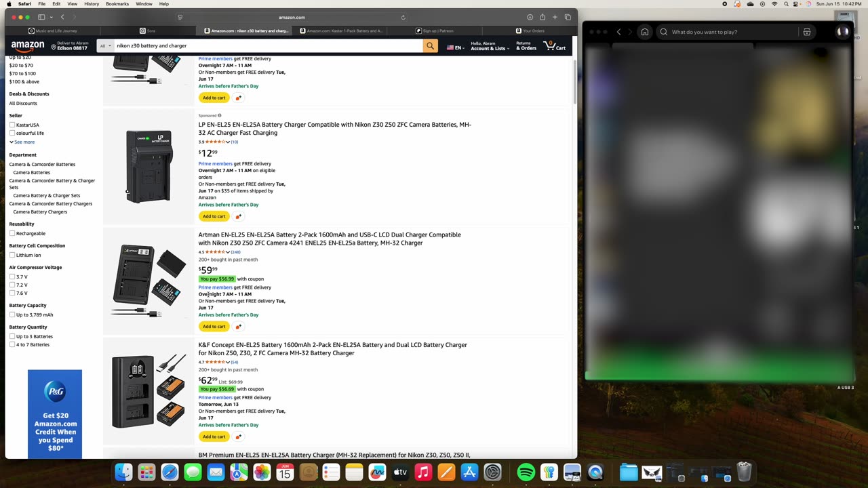The height and width of the screenshot is (488, 868).
Task: Open the EN language dropdown
Action: click(454, 47)
